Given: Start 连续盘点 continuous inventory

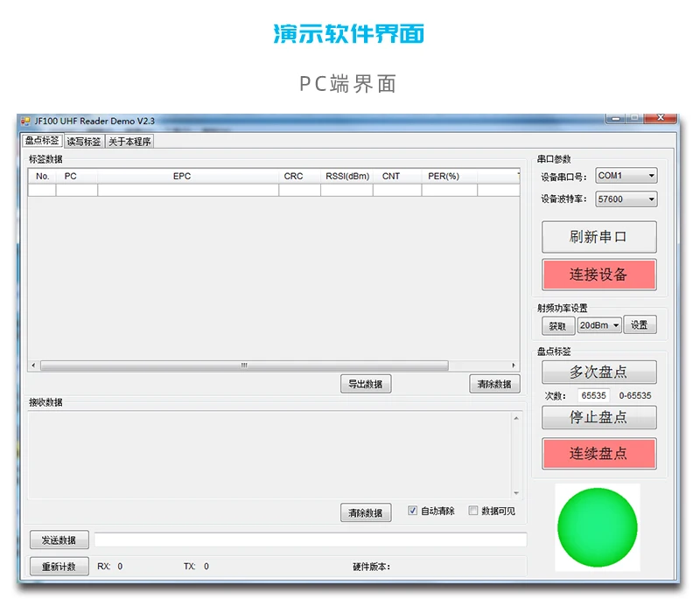Looking at the screenshot, I should (599, 454).
